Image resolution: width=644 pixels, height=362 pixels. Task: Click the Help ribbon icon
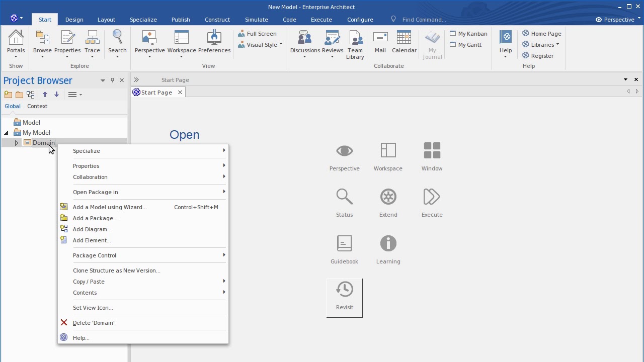point(506,43)
